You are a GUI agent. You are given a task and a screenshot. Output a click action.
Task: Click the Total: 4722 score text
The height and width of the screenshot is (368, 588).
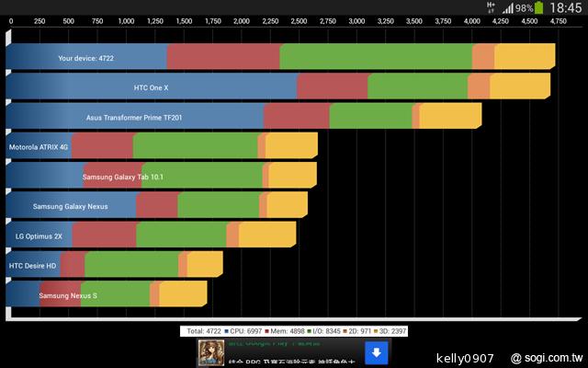point(203,329)
